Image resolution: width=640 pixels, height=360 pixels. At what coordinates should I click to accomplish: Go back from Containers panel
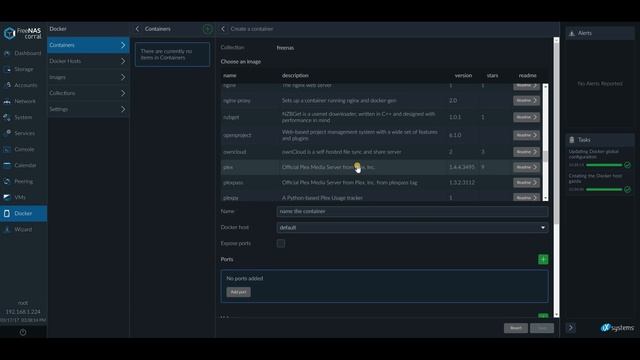tap(137, 29)
